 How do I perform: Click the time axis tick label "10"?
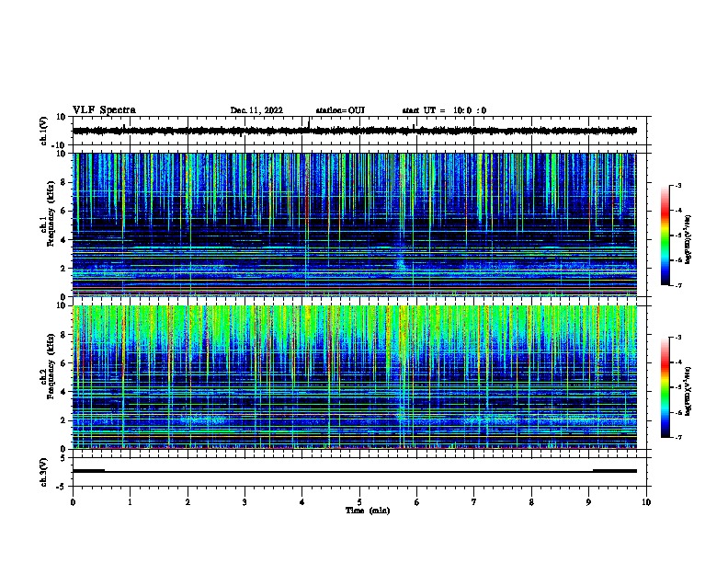point(646,502)
